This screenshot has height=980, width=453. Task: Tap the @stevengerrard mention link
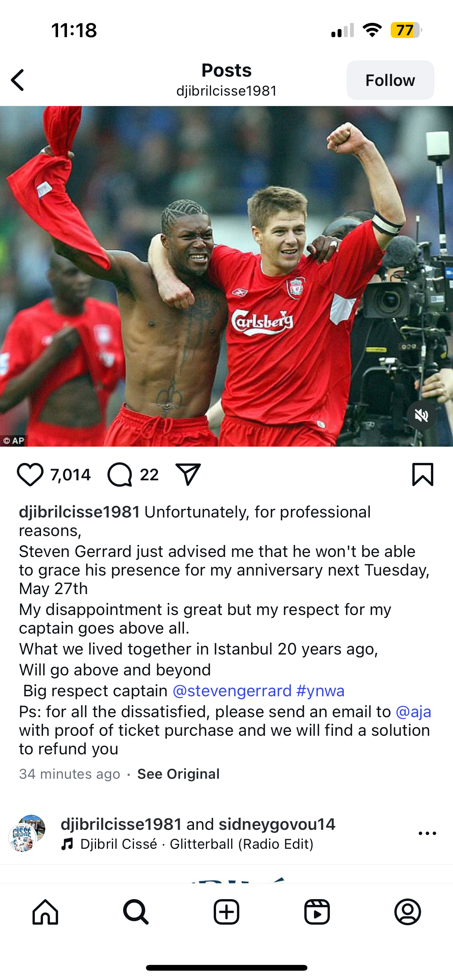232,691
